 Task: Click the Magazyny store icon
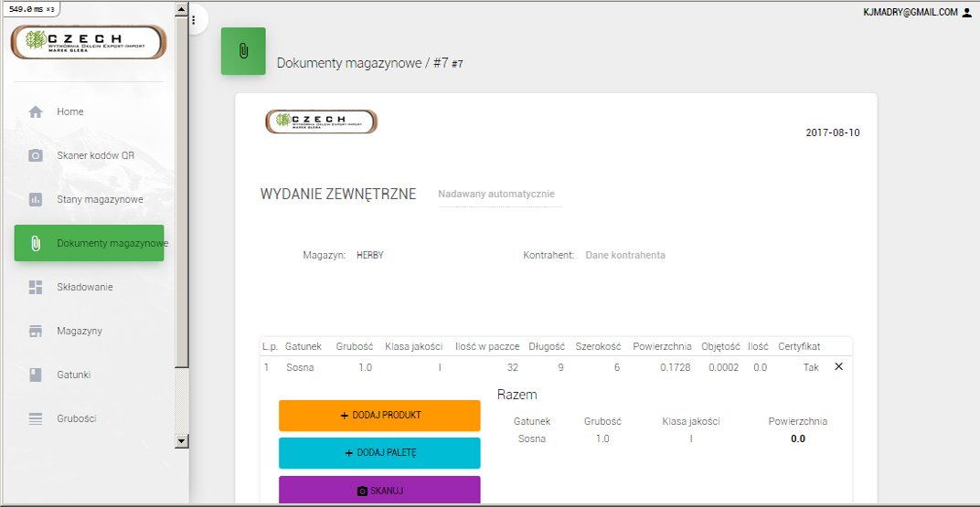point(36,331)
